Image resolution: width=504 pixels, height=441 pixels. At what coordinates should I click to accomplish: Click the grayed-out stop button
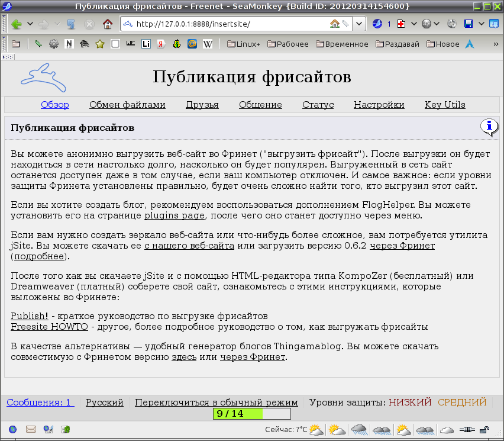tap(89, 24)
